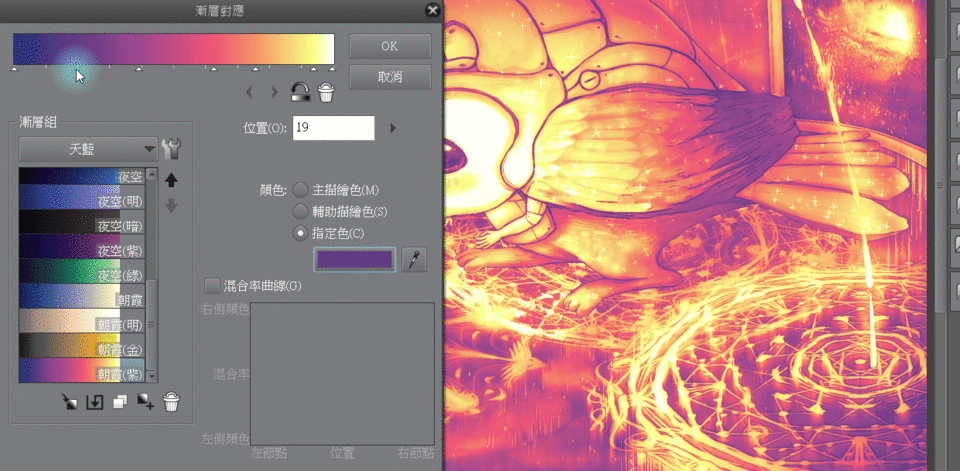
Task: Move selected gradient down with down arrow
Action: 171,205
